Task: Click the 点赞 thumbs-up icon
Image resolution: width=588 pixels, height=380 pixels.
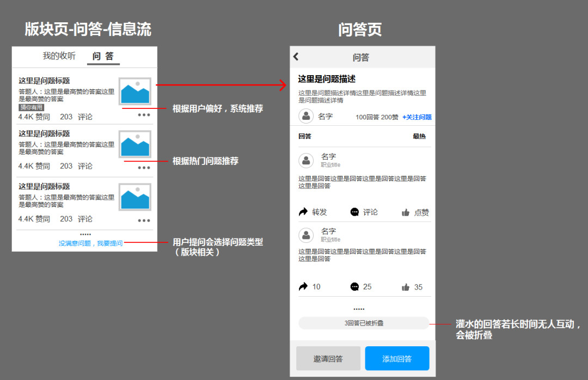Action: (406, 213)
